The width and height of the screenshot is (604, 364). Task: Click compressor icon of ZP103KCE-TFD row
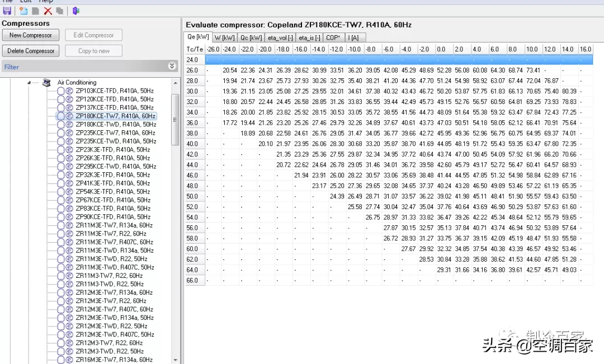click(69, 91)
